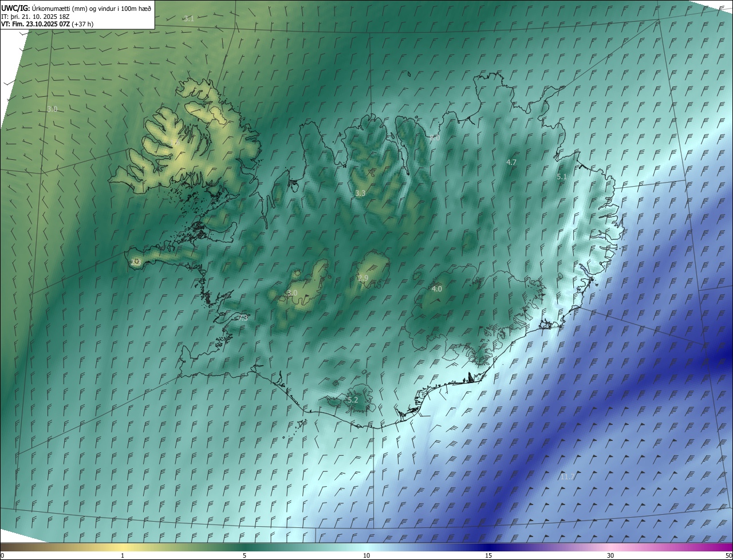This screenshot has height=560, width=733.
Task: Click the 3.1 value label near the title box
Action: point(189,19)
